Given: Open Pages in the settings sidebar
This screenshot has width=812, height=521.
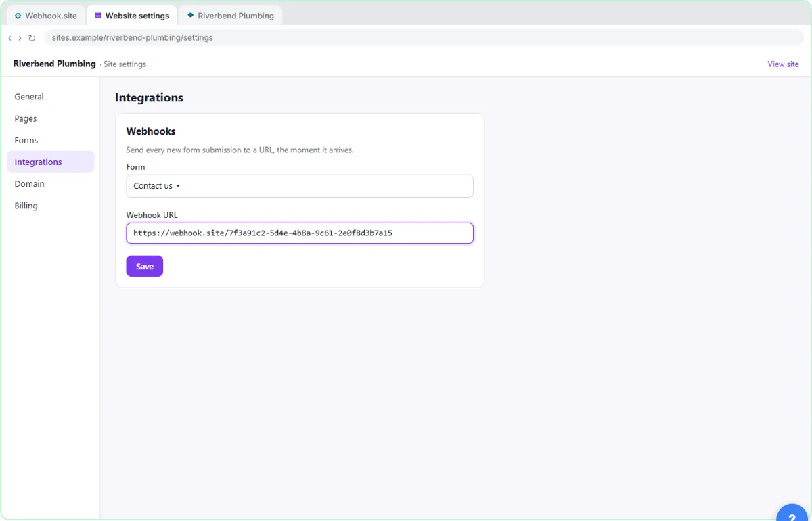Looking at the screenshot, I should tap(50, 118).
